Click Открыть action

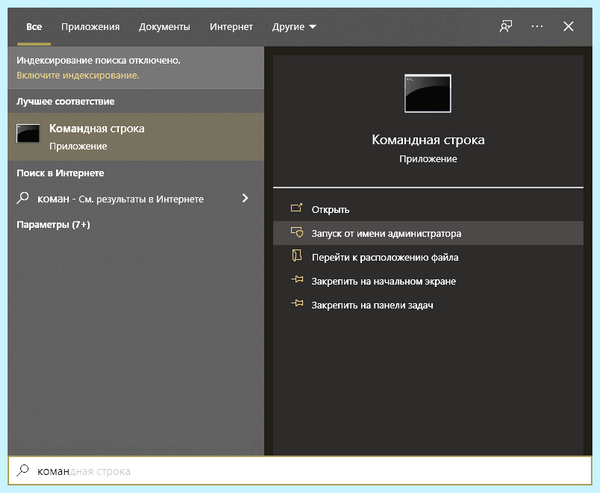(x=428, y=209)
